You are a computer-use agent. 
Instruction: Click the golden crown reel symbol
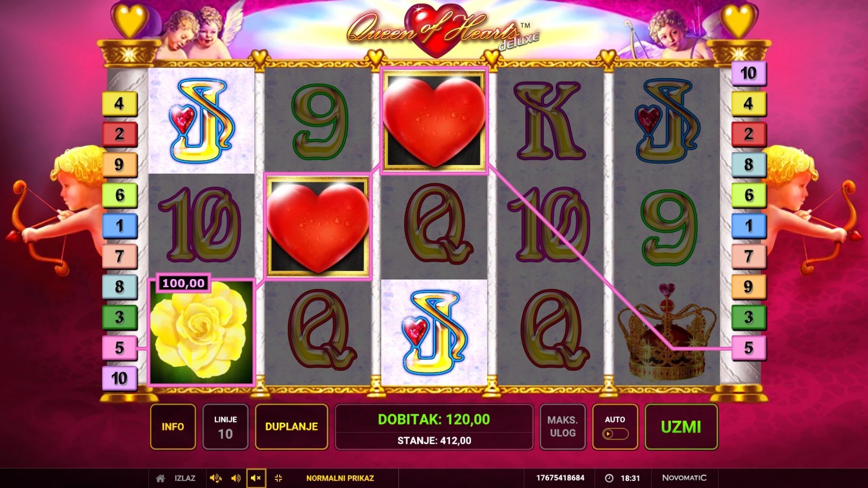coord(667,332)
